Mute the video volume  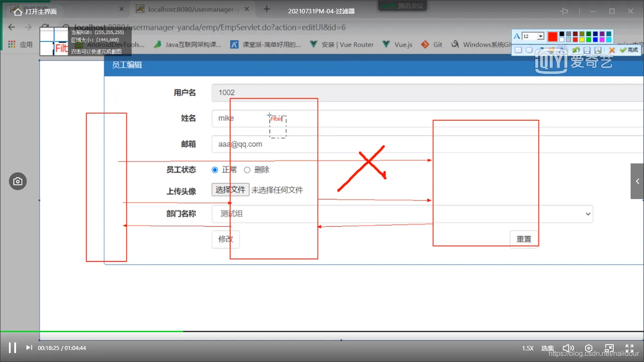pos(569,348)
